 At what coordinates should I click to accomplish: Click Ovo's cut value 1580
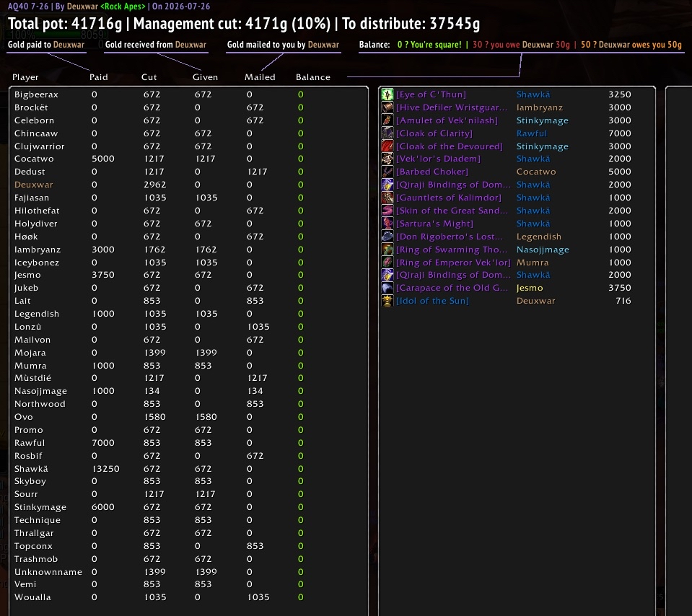pos(154,416)
